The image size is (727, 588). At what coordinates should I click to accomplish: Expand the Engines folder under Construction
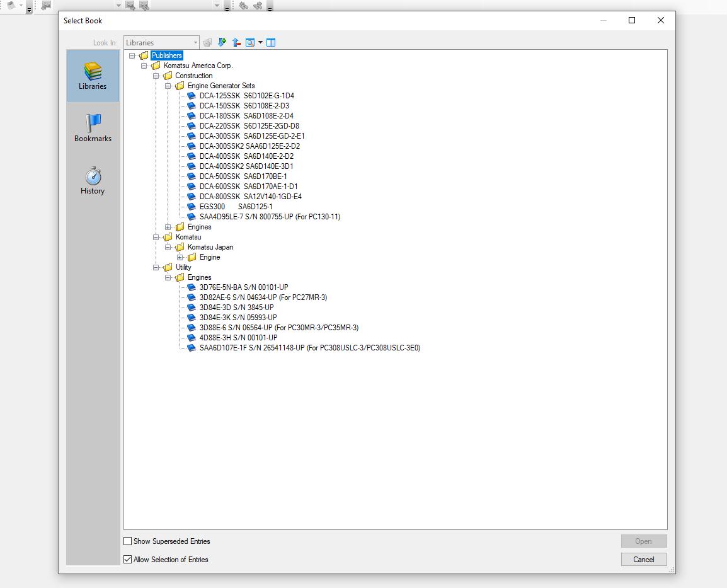pos(168,227)
